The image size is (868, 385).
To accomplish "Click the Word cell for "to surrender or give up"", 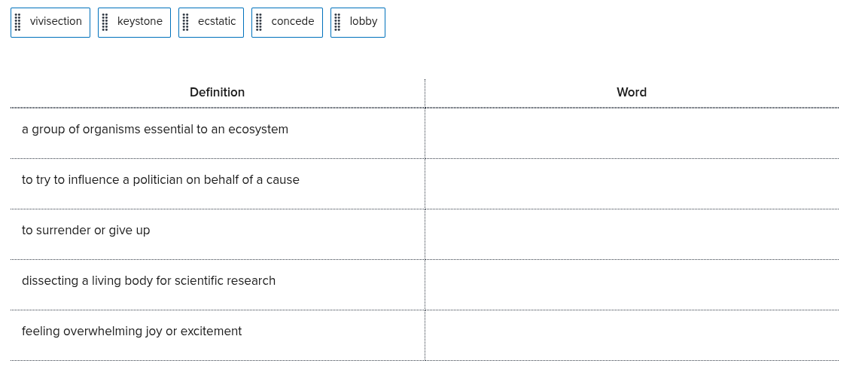I will pyautogui.click(x=631, y=234).
